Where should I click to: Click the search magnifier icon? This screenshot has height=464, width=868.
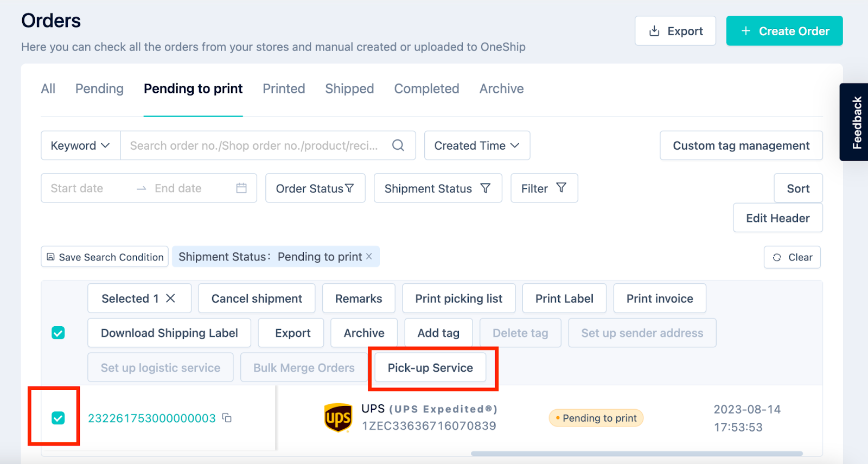click(x=398, y=145)
